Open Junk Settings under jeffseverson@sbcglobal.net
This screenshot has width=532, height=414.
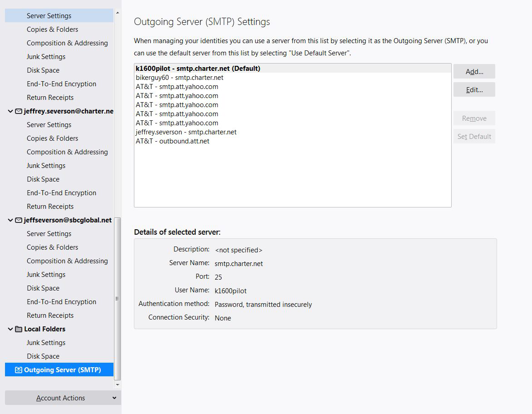coord(46,275)
